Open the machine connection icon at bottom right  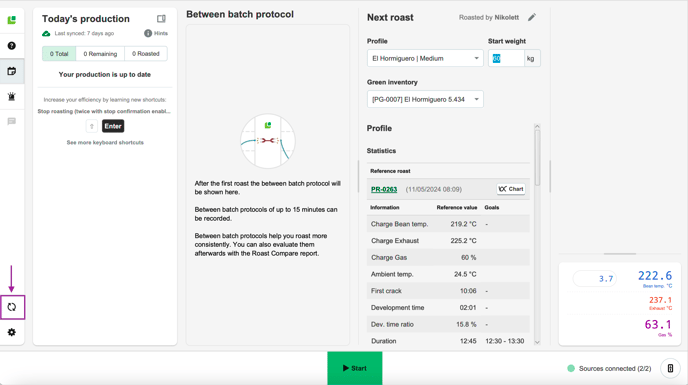pyautogui.click(x=670, y=368)
